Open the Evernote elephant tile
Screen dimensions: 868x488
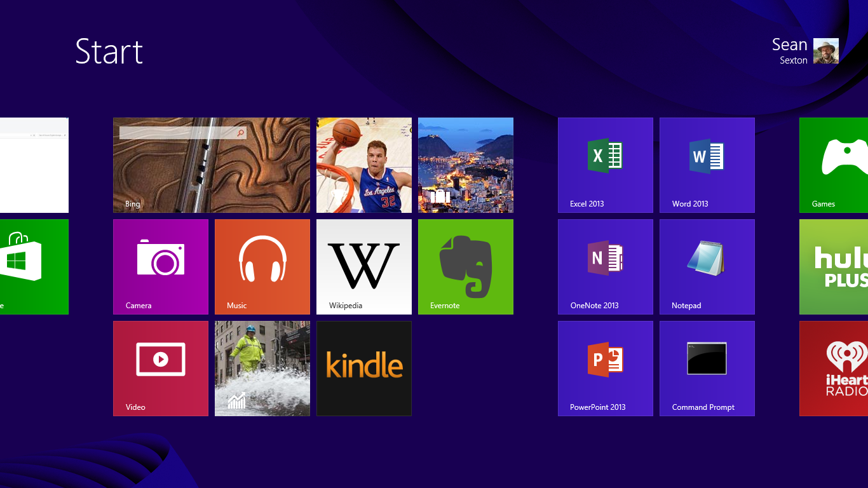coord(465,267)
